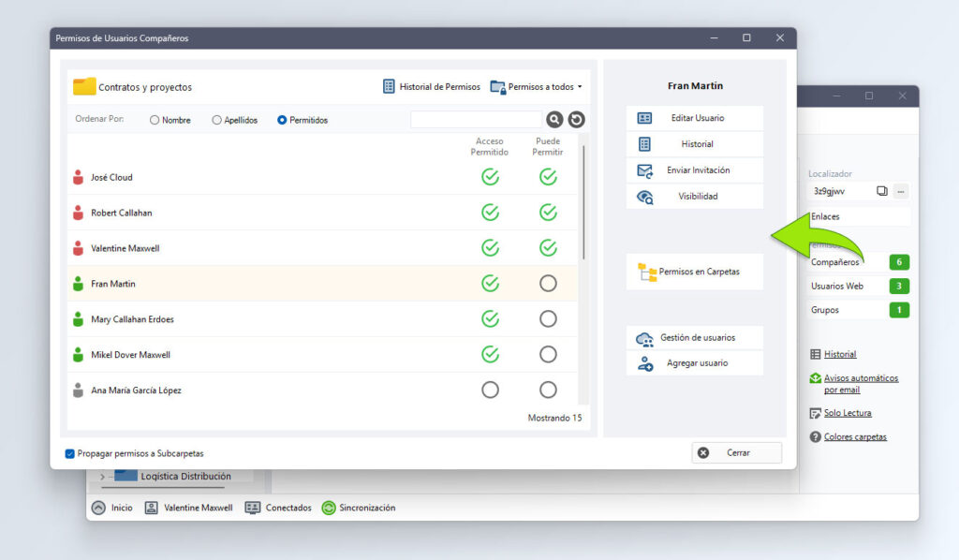Toggle Acceso Permitido for Mikel Dover Maxwell
This screenshot has height=560, width=959.
(x=490, y=355)
